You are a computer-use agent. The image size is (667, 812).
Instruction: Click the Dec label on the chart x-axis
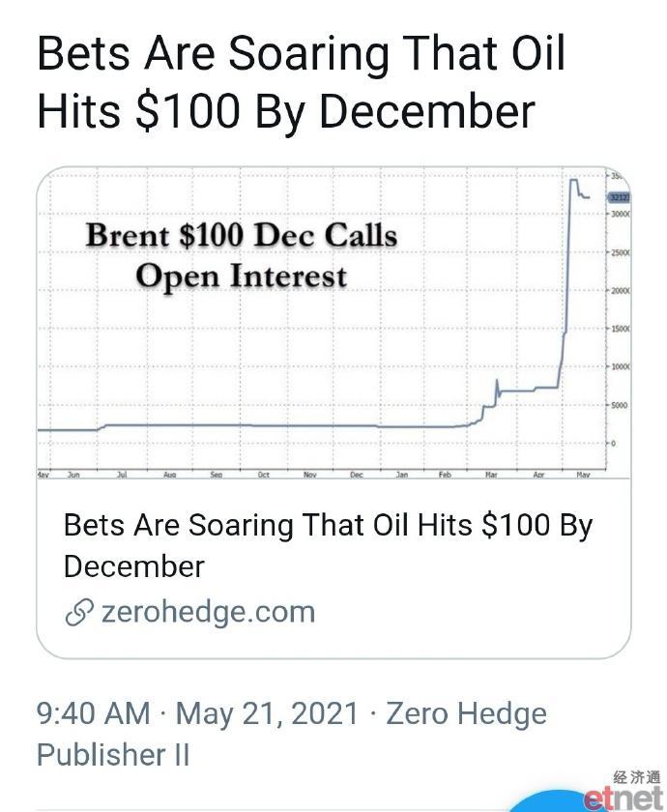click(357, 475)
